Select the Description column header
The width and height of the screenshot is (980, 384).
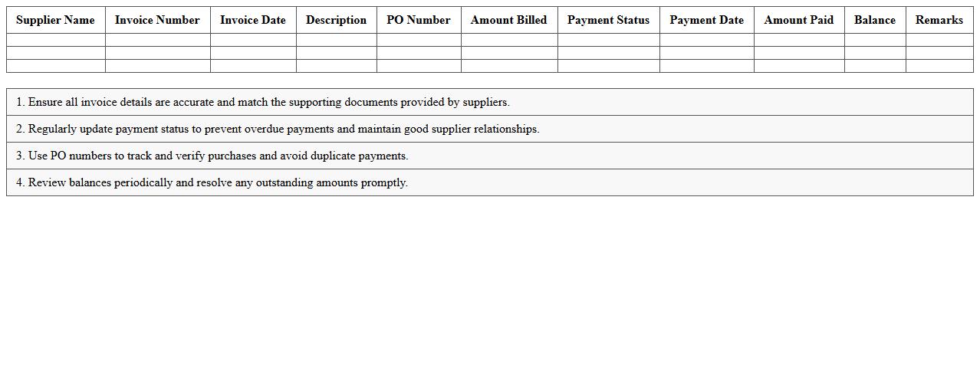tap(336, 20)
